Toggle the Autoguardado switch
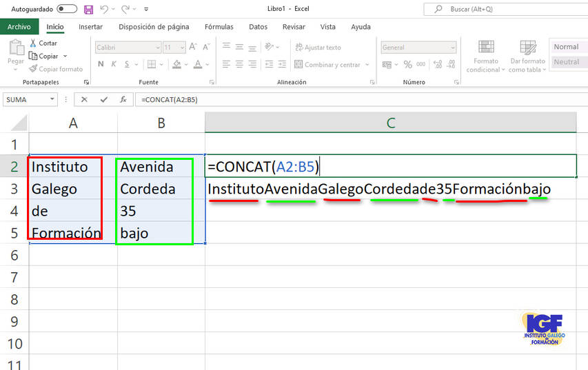Image resolution: width=588 pixels, height=370 pixels. point(67,9)
